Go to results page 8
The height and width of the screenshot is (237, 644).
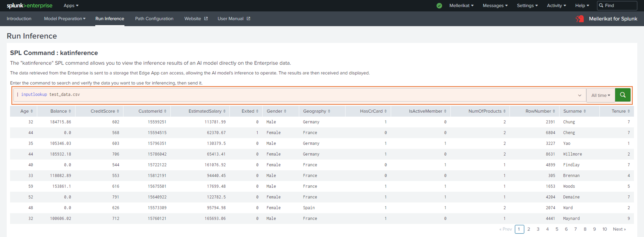pos(585,229)
